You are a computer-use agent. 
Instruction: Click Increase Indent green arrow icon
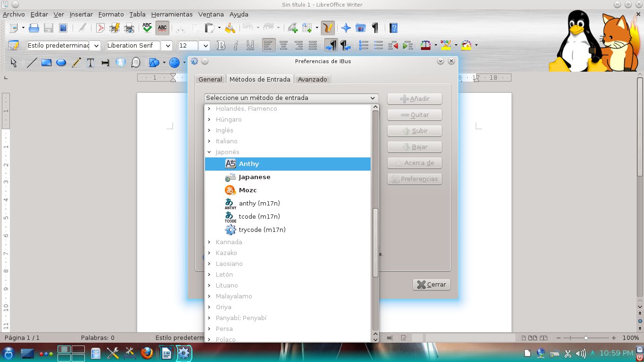pos(408,45)
